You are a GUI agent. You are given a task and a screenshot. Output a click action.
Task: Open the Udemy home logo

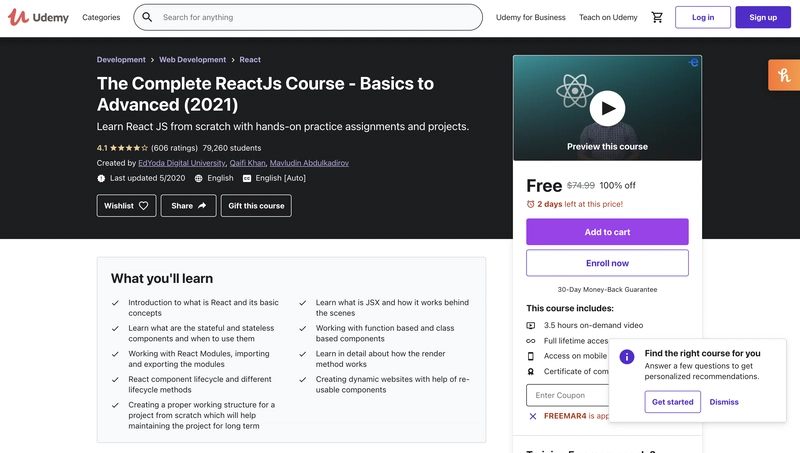(x=38, y=17)
